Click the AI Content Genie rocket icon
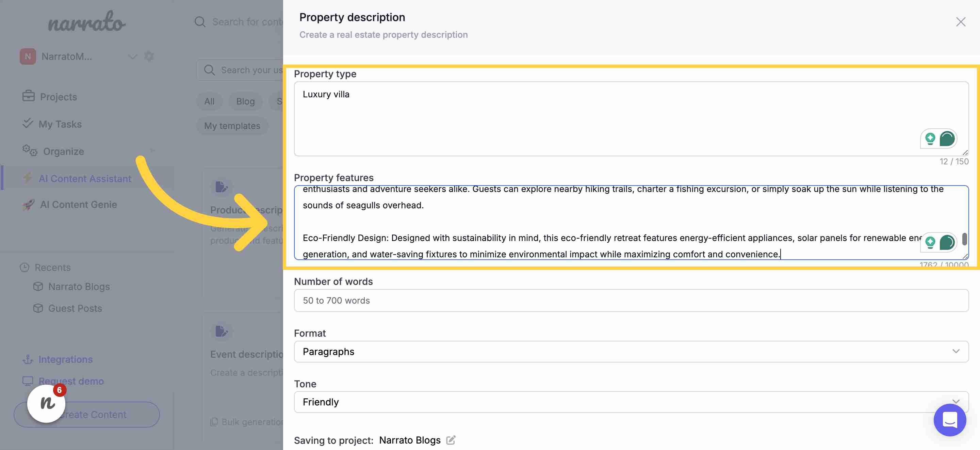 28,205
